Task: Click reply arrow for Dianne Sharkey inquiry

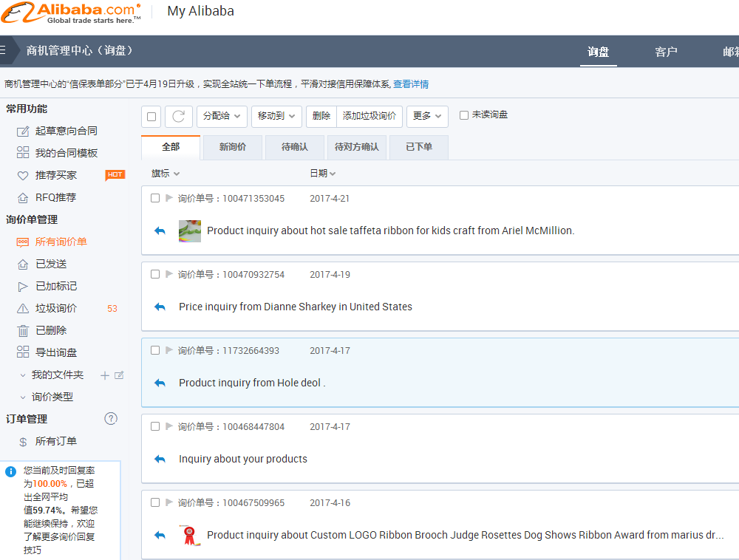Action: coord(160,307)
